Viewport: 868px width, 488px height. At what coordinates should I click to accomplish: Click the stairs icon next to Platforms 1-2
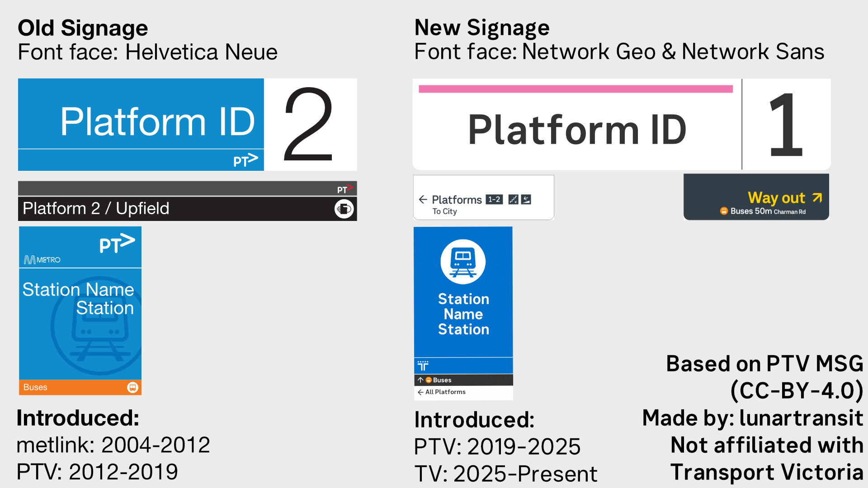pyautogui.click(x=513, y=199)
